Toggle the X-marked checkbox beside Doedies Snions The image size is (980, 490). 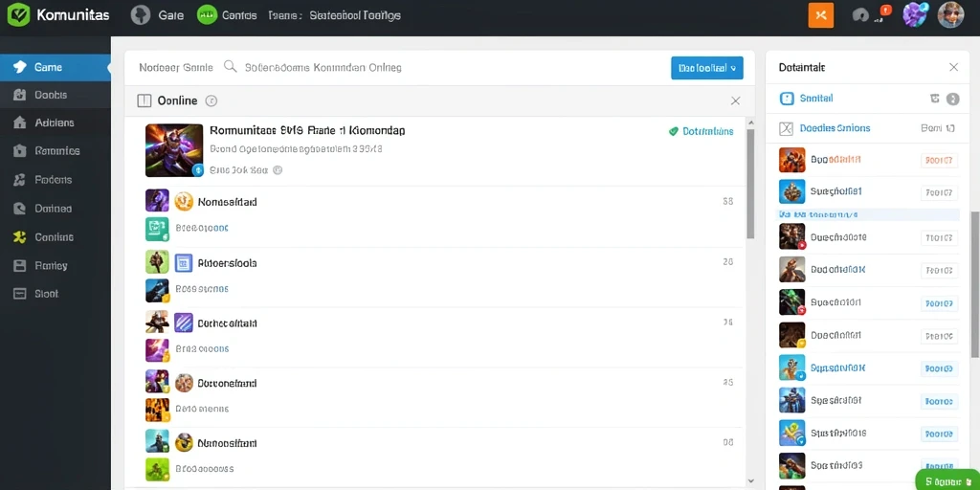787,128
